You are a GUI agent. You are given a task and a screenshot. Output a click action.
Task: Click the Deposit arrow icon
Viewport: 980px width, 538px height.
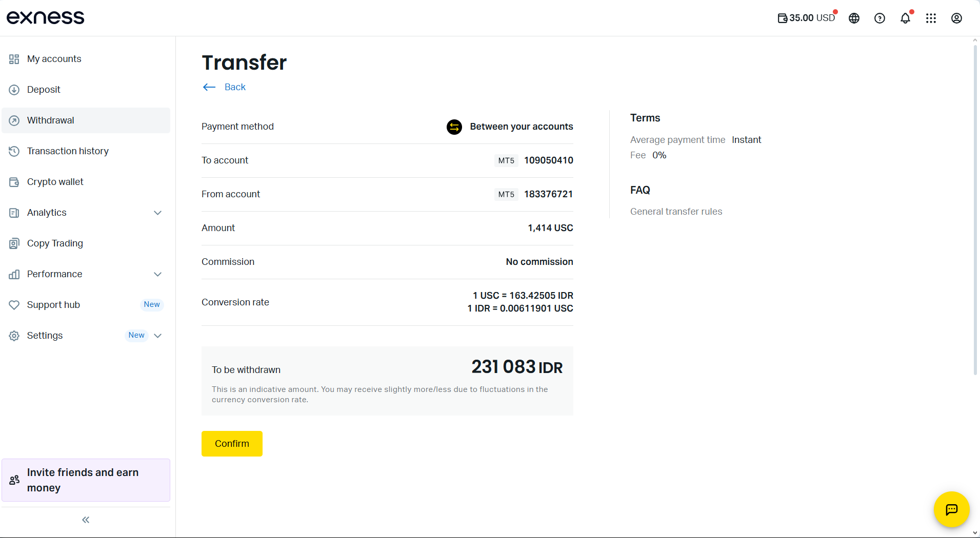[x=14, y=90]
